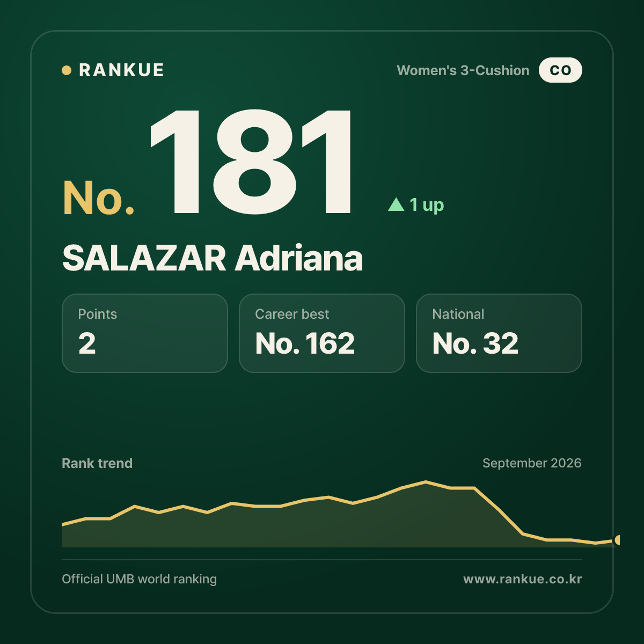The height and width of the screenshot is (644, 644).
Task: Click the Official UMB world ranking text
Action: click(x=140, y=579)
